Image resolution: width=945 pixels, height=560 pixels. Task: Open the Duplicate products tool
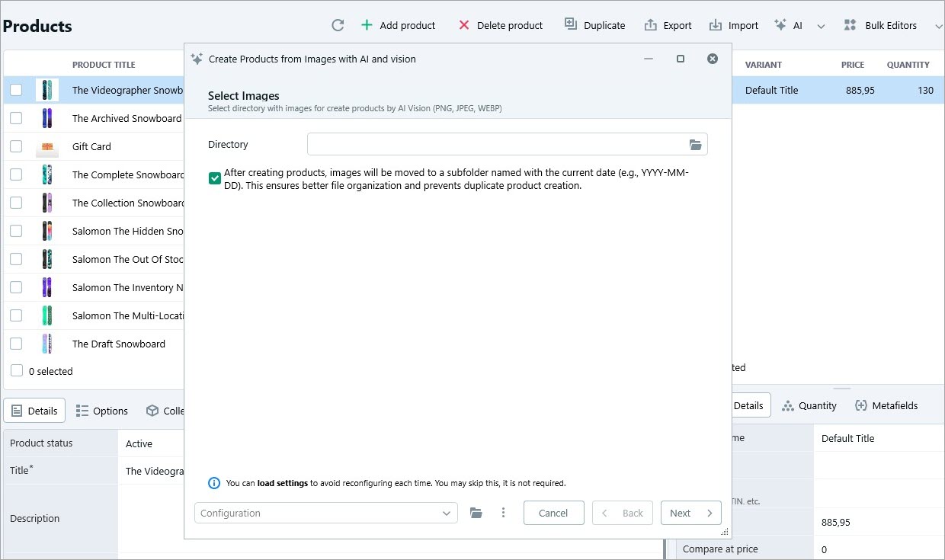pyautogui.click(x=571, y=24)
